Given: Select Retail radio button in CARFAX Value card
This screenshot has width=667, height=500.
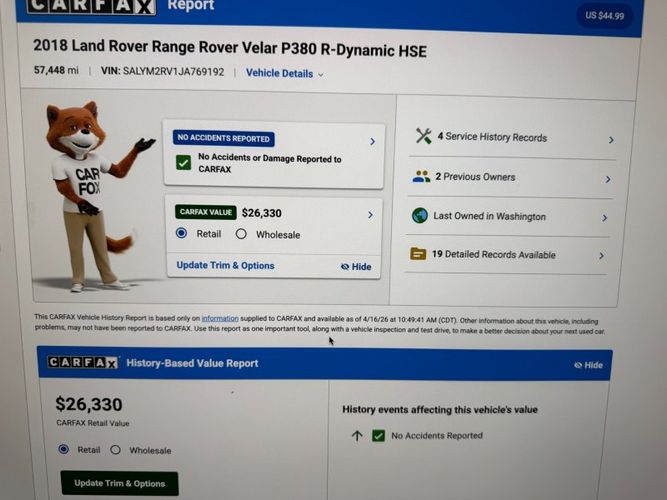Looking at the screenshot, I should point(181,233).
